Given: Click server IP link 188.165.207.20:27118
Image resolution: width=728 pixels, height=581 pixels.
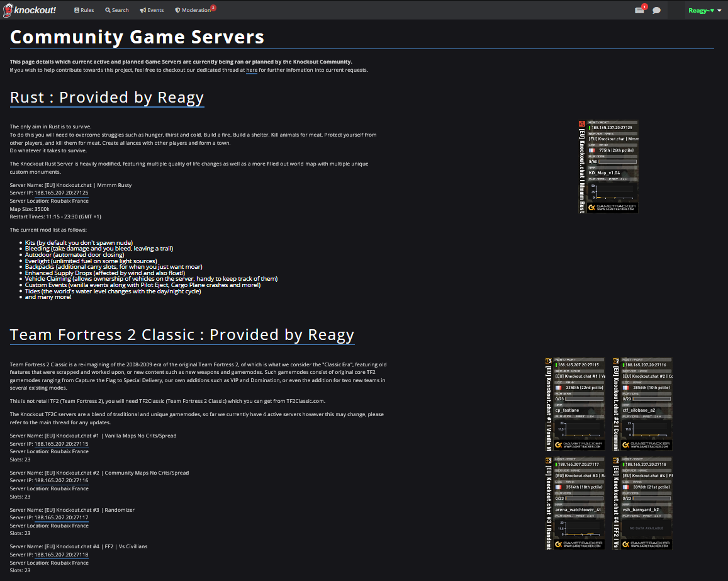Looking at the screenshot, I should pos(61,555).
